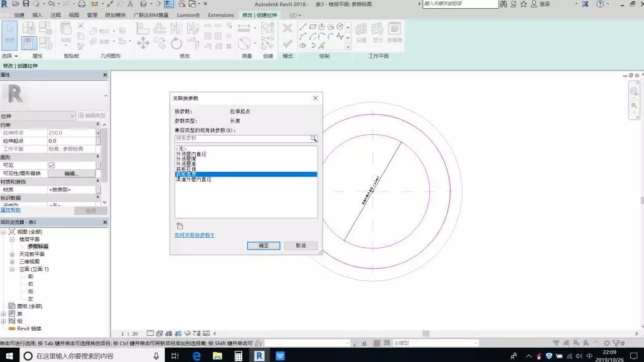644x362 pixels.
Task: Select the Rectangle draw tool
Action: click(313, 27)
